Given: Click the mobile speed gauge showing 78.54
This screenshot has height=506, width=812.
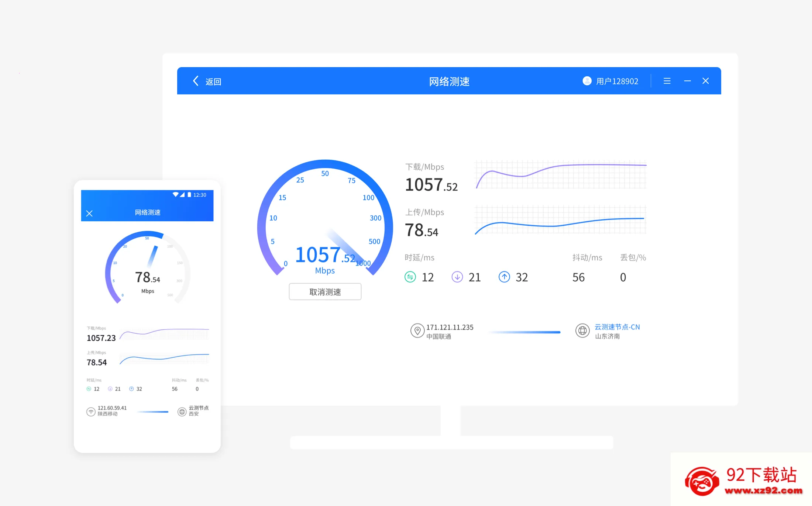Looking at the screenshot, I should (148, 267).
